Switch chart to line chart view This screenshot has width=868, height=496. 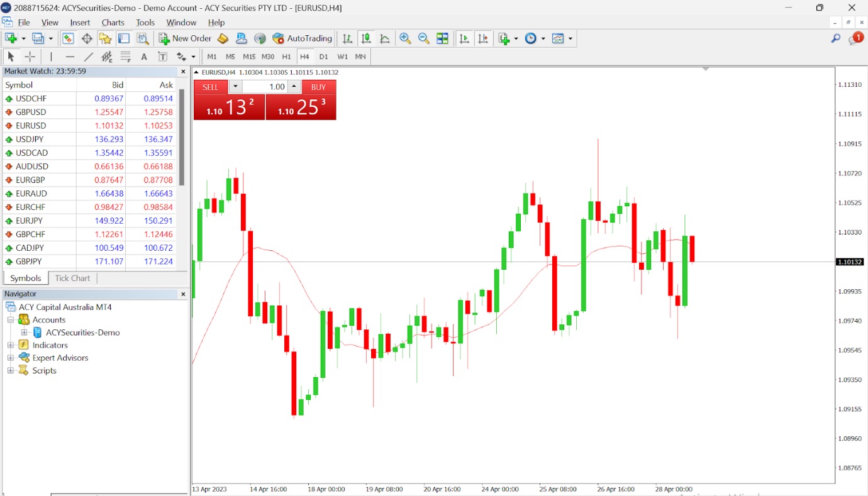[385, 38]
